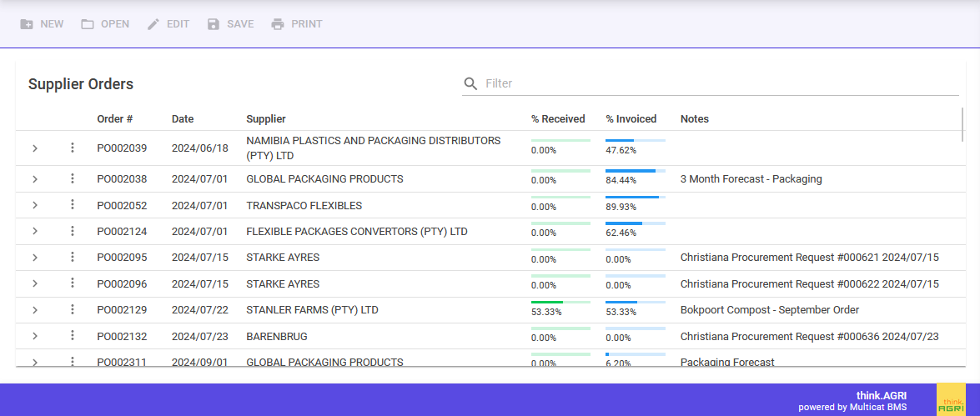Image resolution: width=980 pixels, height=416 pixels.
Task: Click supplier TRANSPACO FLEXIBLES
Action: [304, 206]
